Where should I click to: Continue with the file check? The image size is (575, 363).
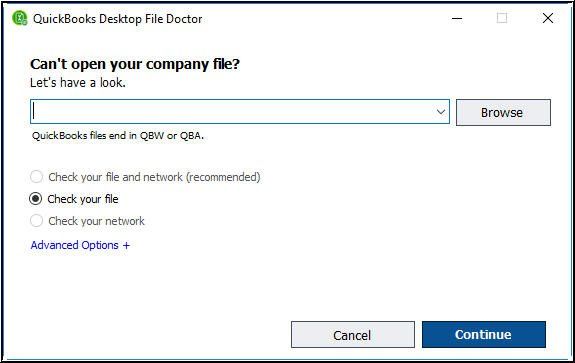[x=483, y=334]
